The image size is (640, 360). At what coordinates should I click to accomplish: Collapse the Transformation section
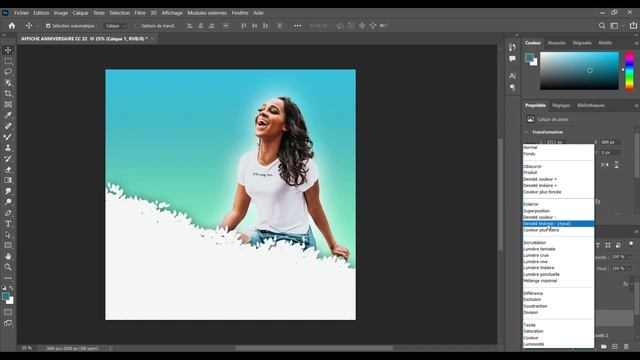point(527,132)
